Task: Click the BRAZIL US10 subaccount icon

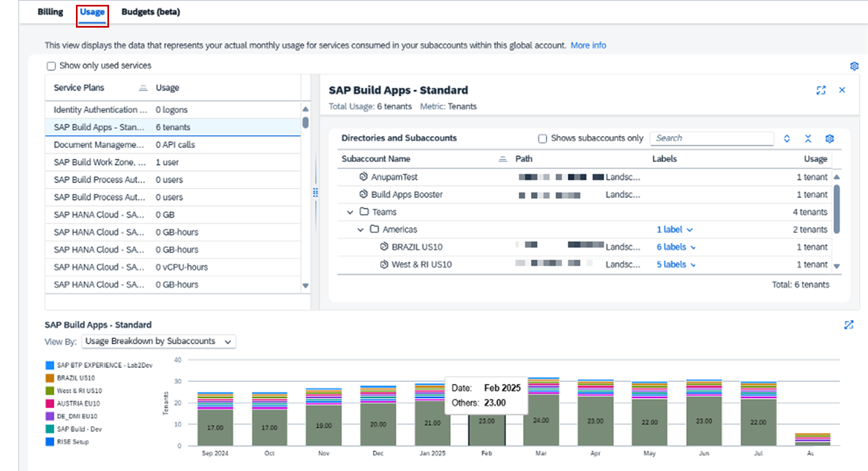Action: pyautogui.click(x=384, y=247)
